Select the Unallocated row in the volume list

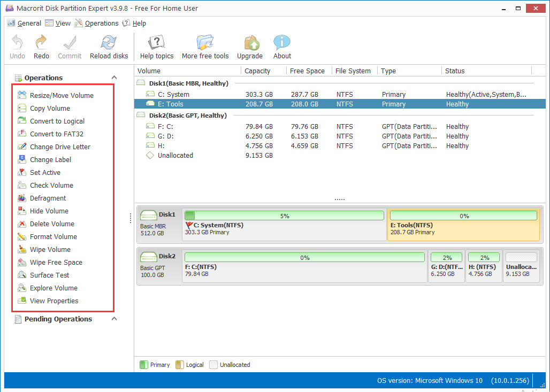tap(175, 155)
